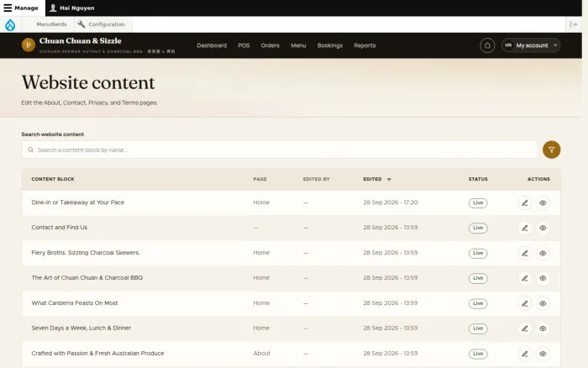Screen dimensions: 588x368
Task: Select 'What Canberra Feasts On Most' title
Action: pyautogui.click(x=75, y=302)
